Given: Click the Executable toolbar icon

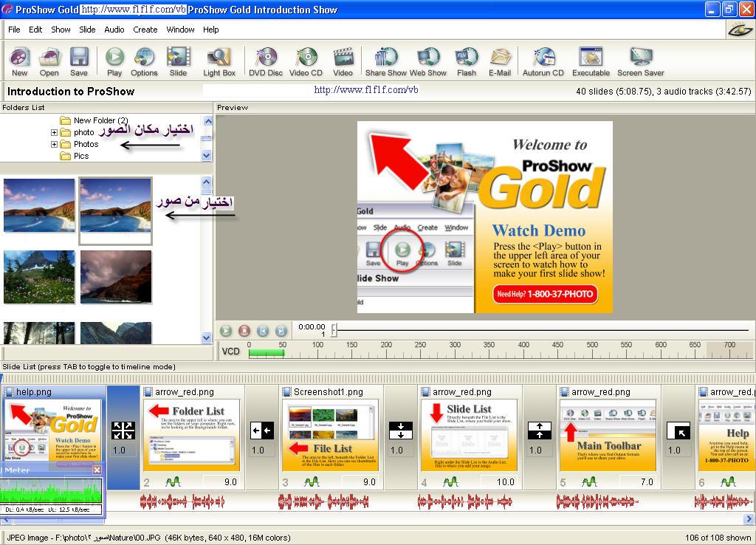Looking at the screenshot, I should 591,61.
